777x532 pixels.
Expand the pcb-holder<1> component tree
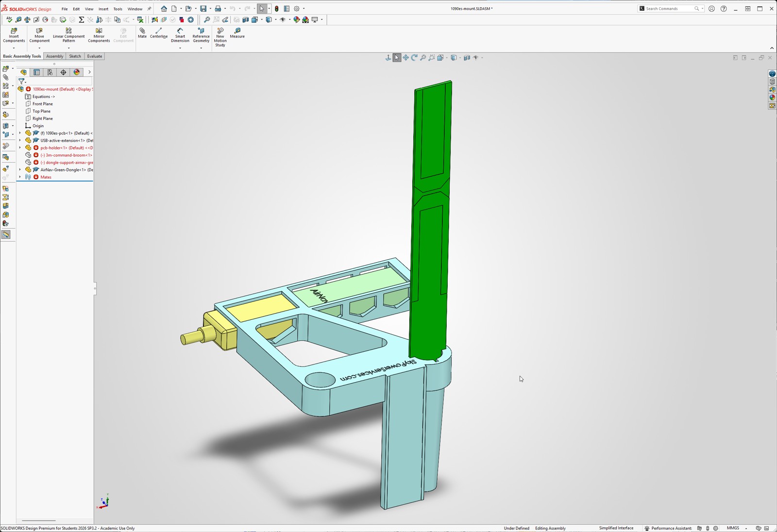20,148
